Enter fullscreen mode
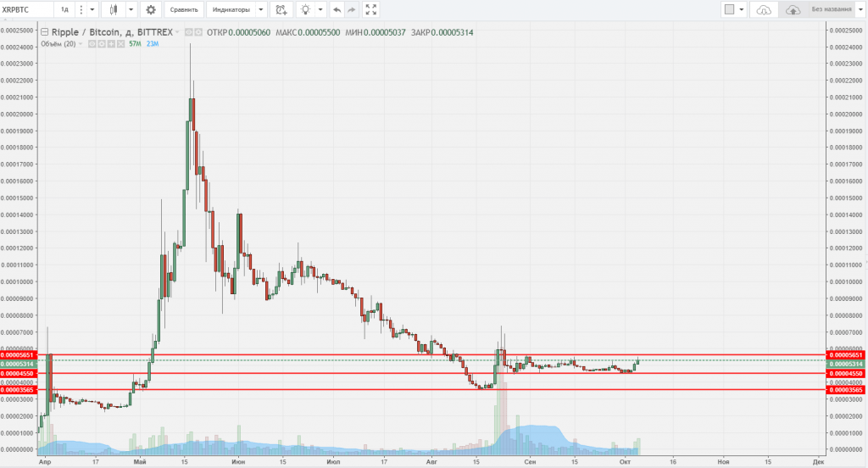The height and width of the screenshot is (468, 868). (370, 10)
